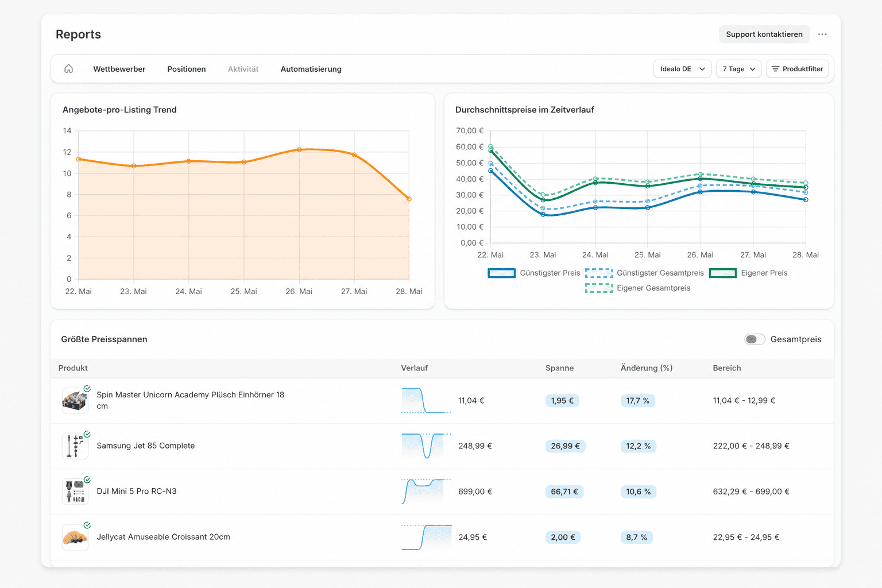Toggle the Günstigster Preis legend series
This screenshot has height=588, width=882.
pos(534,273)
